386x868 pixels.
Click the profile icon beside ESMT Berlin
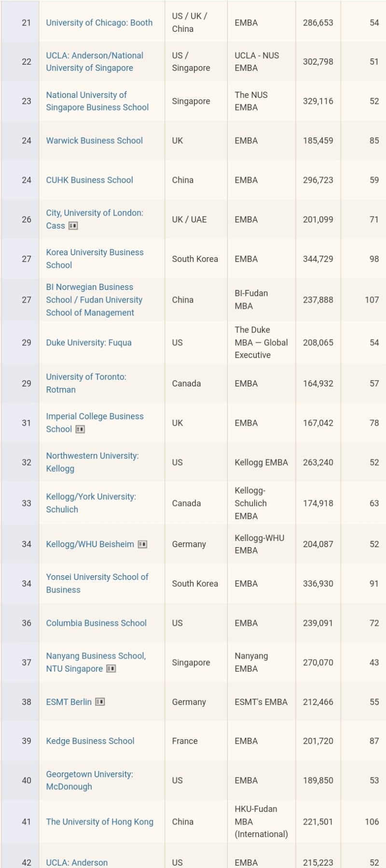pyautogui.click(x=100, y=702)
